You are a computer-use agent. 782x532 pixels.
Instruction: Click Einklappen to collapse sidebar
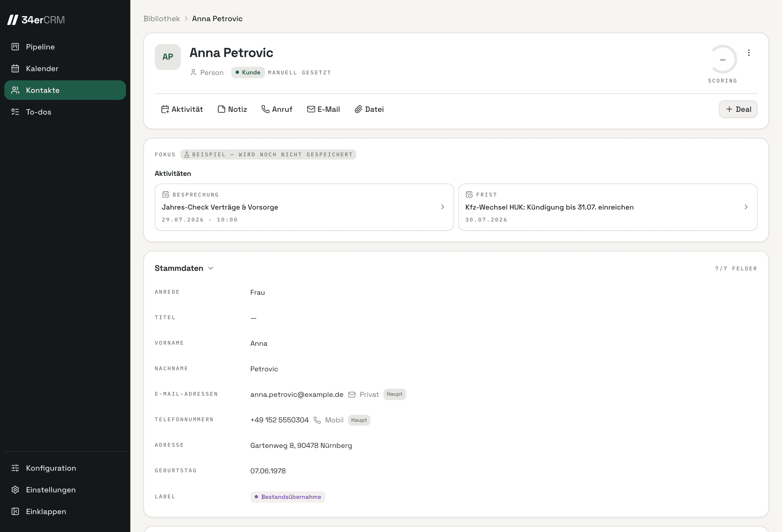pos(65,511)
